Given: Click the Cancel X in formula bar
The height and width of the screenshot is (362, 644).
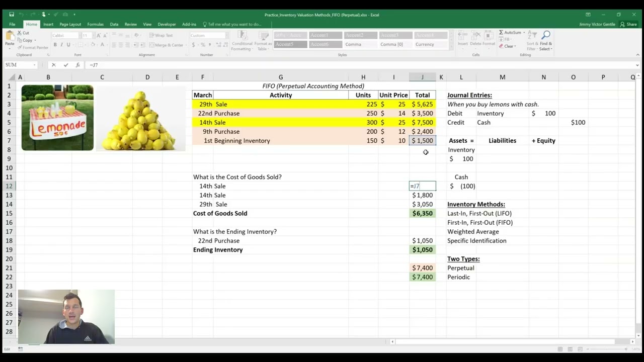Looking at the screenshot, I should [x=54, y=65].
